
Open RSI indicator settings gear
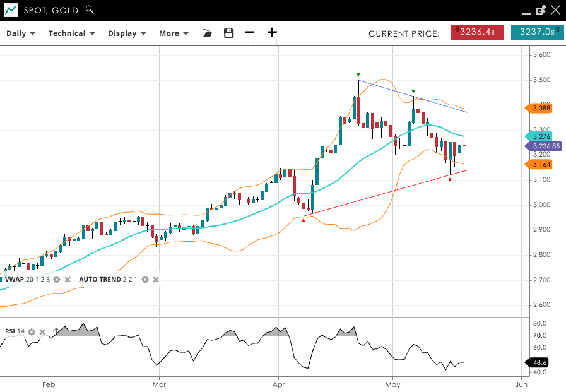[32, 331]
